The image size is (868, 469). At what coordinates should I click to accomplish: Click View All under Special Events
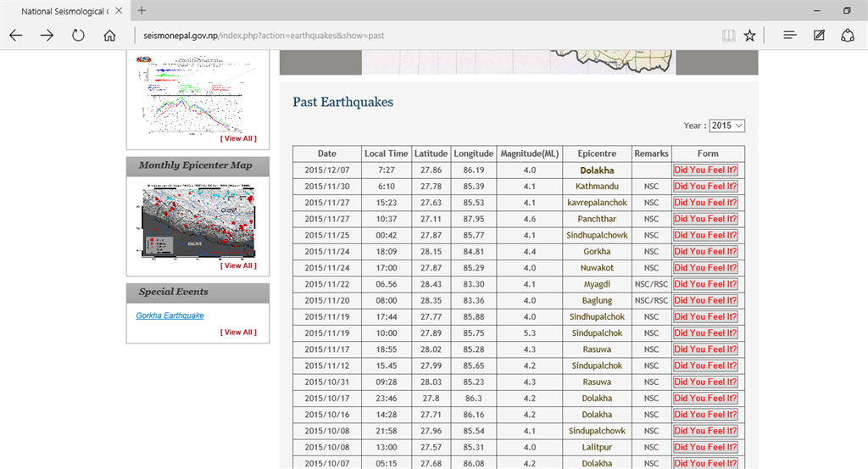238,332
